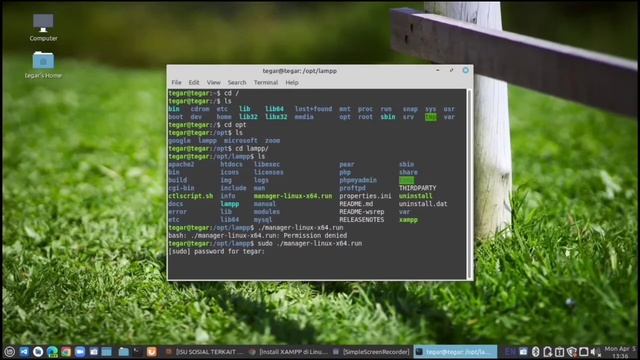
Task: Click 'apache2' in the listing
Action: (181, 164)
